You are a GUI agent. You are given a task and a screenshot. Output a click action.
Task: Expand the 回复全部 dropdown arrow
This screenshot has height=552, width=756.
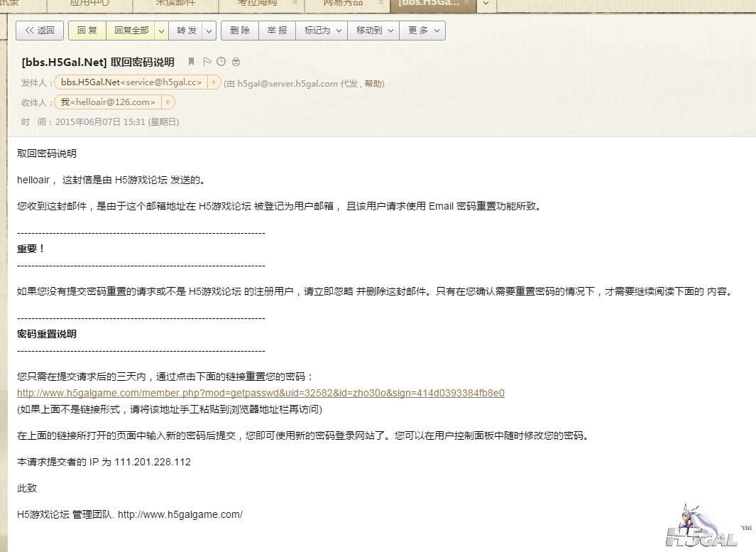coord(161,31)
